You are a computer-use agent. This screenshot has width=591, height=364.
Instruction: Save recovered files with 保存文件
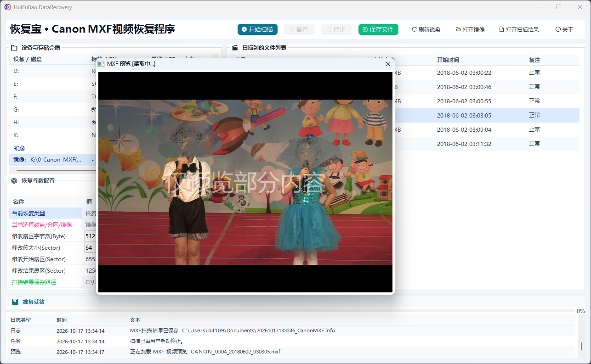378,29
